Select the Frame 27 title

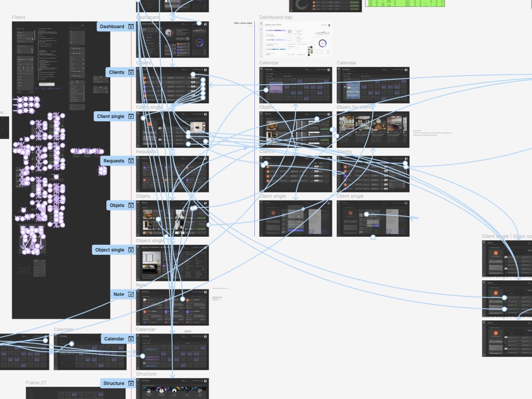pyautogui.click(x=36, y=383)
